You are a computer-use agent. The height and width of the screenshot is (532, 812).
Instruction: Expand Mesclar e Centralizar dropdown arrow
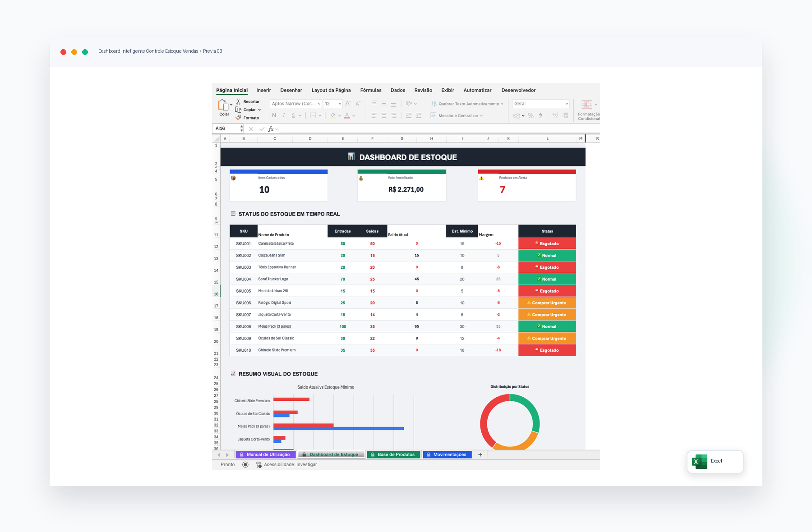[x=481, y=115]
